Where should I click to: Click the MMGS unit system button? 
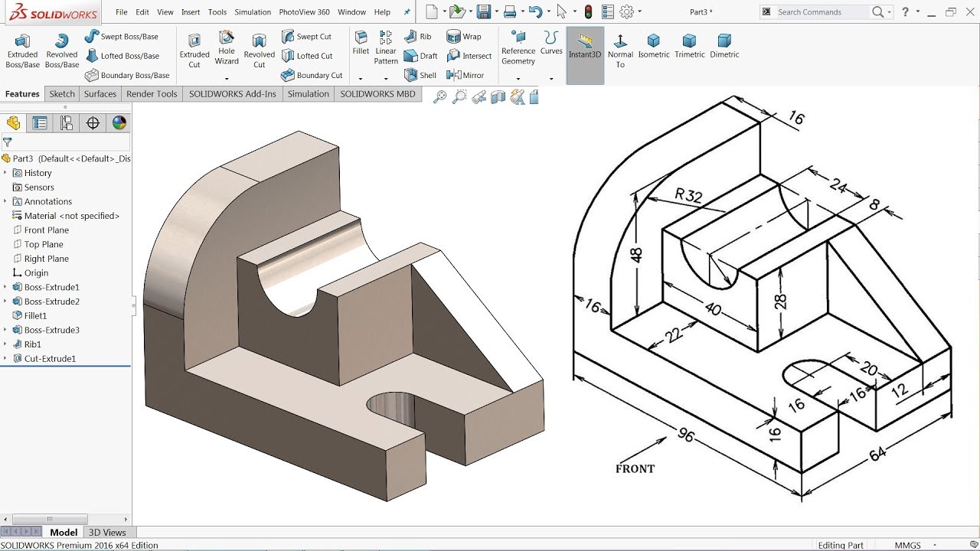point(908,546)
